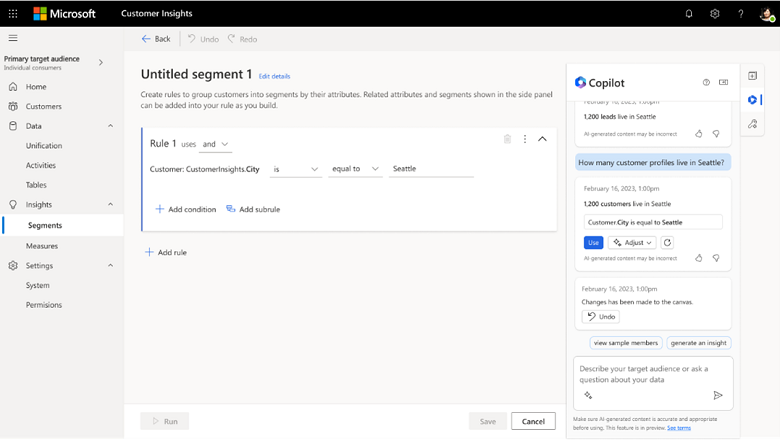The width and height of the screenshot is (780, 440).
Task: Click the Copilot panel keyboard icon
Action: pos(723,83)
